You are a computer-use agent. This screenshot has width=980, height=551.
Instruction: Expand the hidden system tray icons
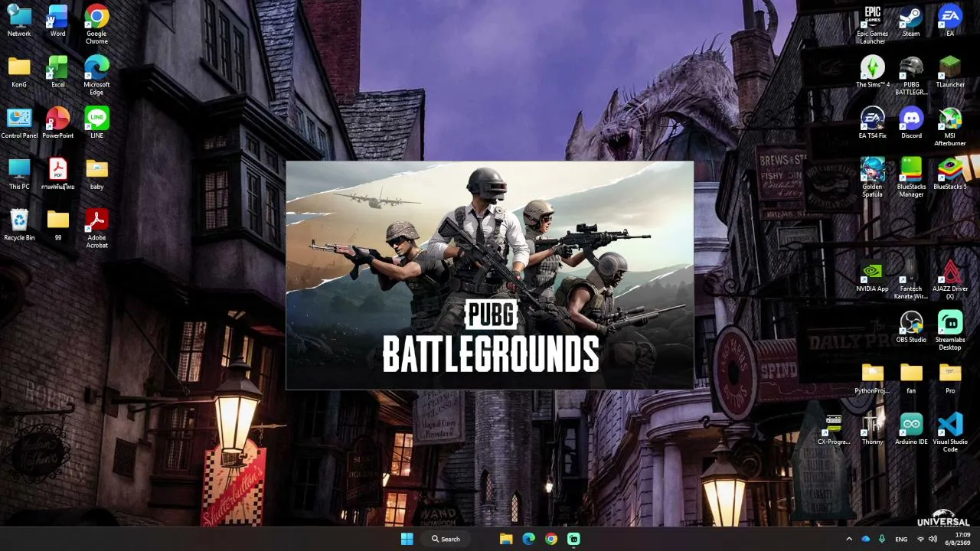(848, 539)
